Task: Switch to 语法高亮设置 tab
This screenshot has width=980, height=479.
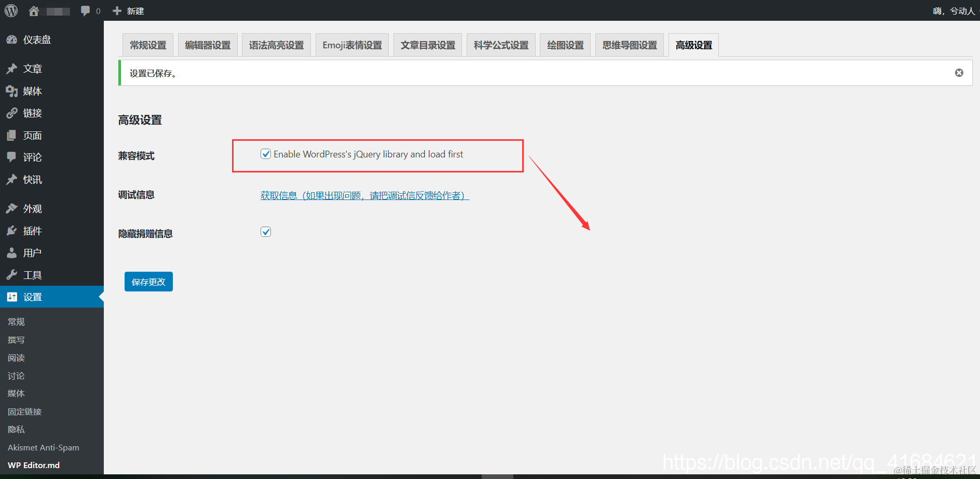Action: [x=276, y=45]
